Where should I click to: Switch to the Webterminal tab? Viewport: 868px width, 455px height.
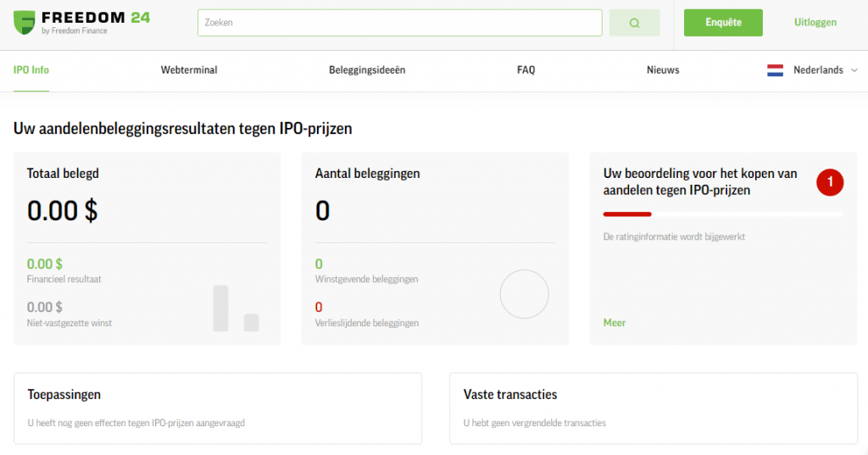coord(189,70)
